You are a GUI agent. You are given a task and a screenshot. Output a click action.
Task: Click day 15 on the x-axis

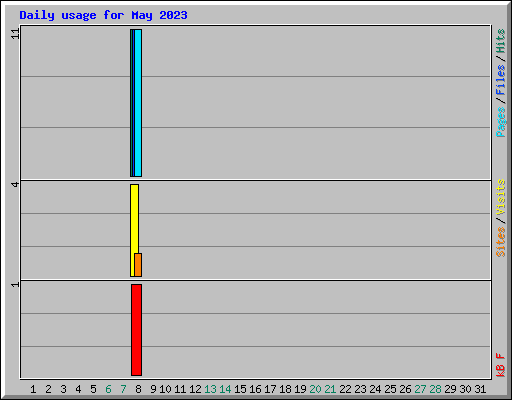pyautogui.click(x=240, y=389)
